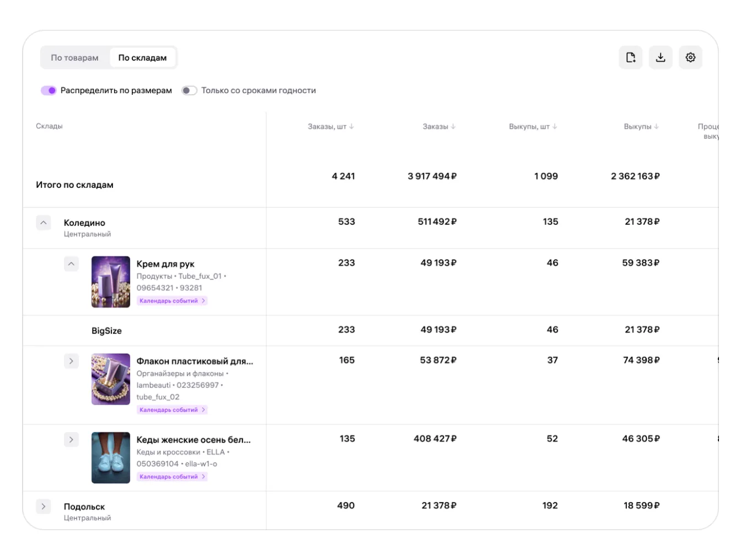Open table settings gear icon
The width and height of the screenshot is (741, 560).
coord(690,57)
